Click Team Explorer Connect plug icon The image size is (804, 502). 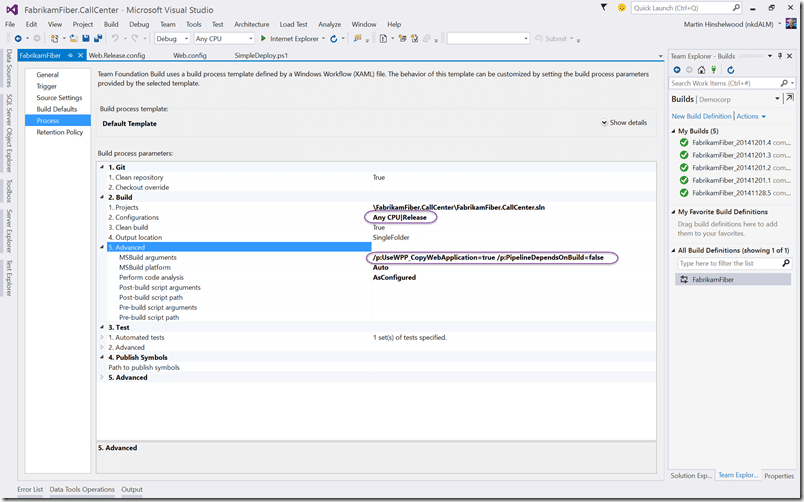tap(713, 70)
